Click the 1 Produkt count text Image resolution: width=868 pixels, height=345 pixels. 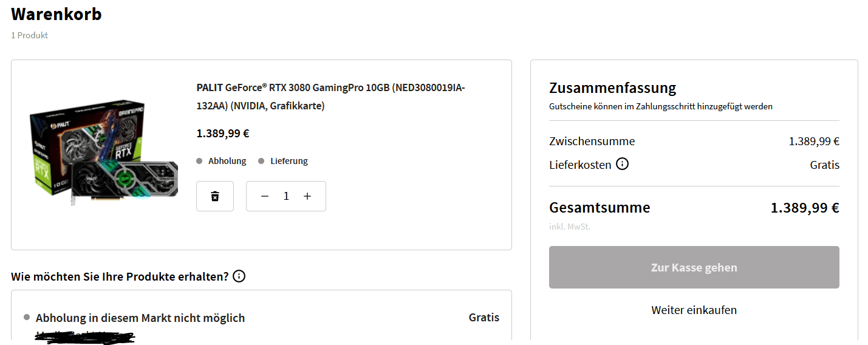(x=30, y=35)
